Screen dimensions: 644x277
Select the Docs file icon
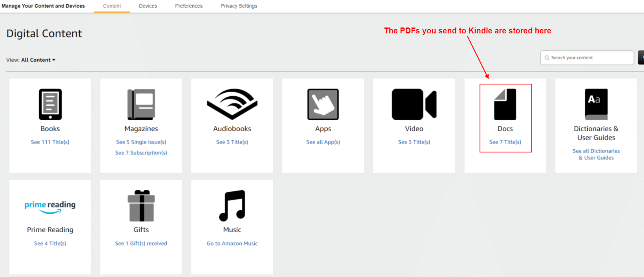pyautogui.click(x=505, y=104)
